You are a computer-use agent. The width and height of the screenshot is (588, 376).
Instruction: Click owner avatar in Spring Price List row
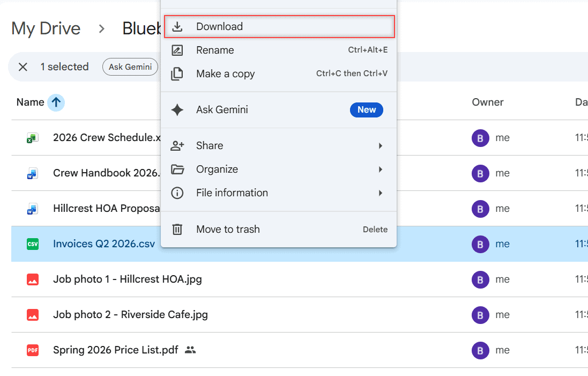[480, 350]
